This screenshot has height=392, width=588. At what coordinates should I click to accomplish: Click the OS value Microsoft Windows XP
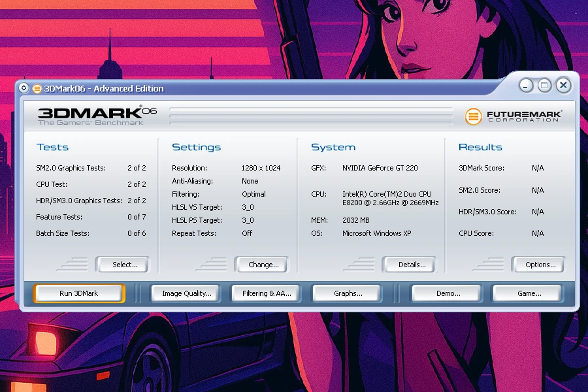pos(377,233)
